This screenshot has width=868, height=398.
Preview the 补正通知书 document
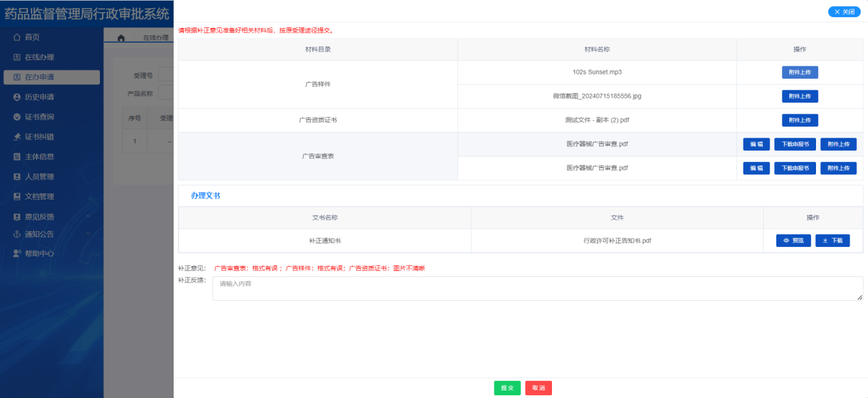(793, 241)
